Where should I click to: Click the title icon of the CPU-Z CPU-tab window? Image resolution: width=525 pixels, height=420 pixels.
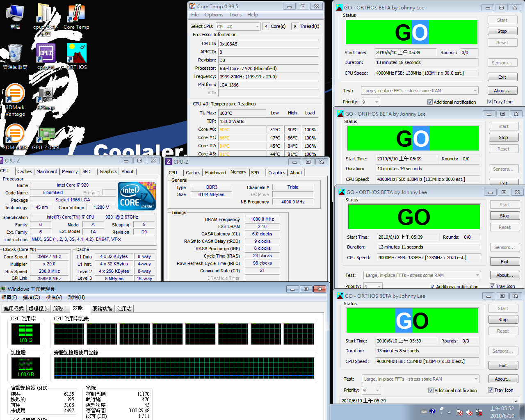[x=2, y=160]
